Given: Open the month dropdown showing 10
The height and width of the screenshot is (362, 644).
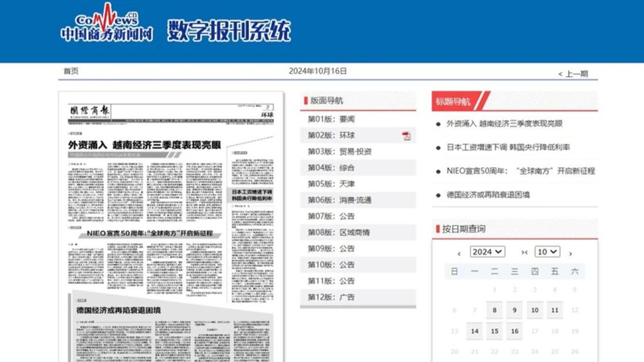Looking at the screenshot, I should pyautogui.click(x=547, y=252).
